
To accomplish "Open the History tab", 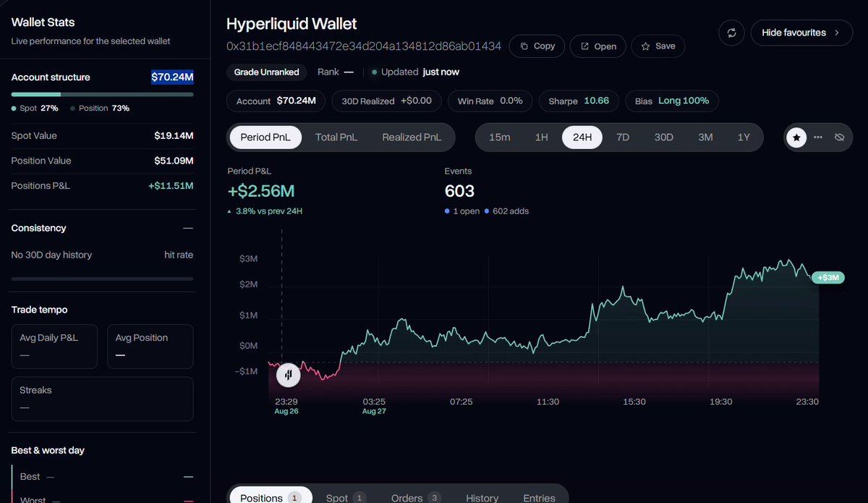I will tap(482, 496).
